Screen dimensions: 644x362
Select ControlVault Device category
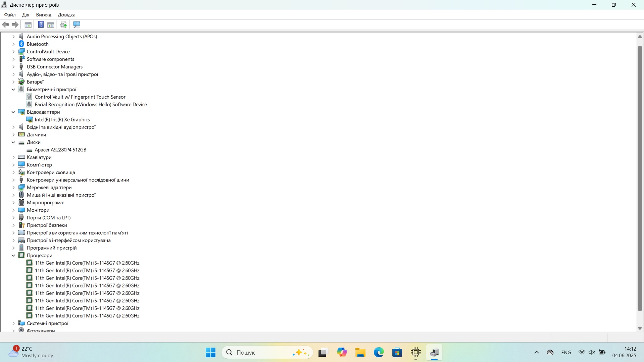[x=48, y=52]
